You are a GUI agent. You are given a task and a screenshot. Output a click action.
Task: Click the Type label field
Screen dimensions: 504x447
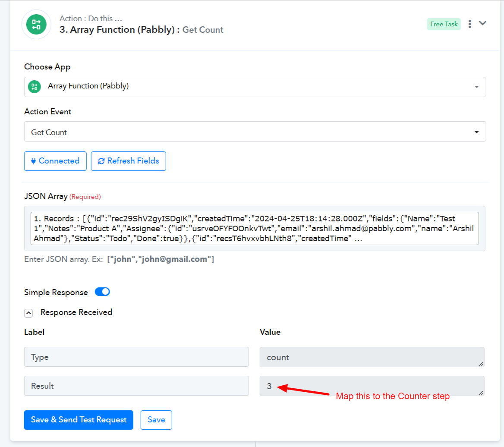(x=136, y=357)
